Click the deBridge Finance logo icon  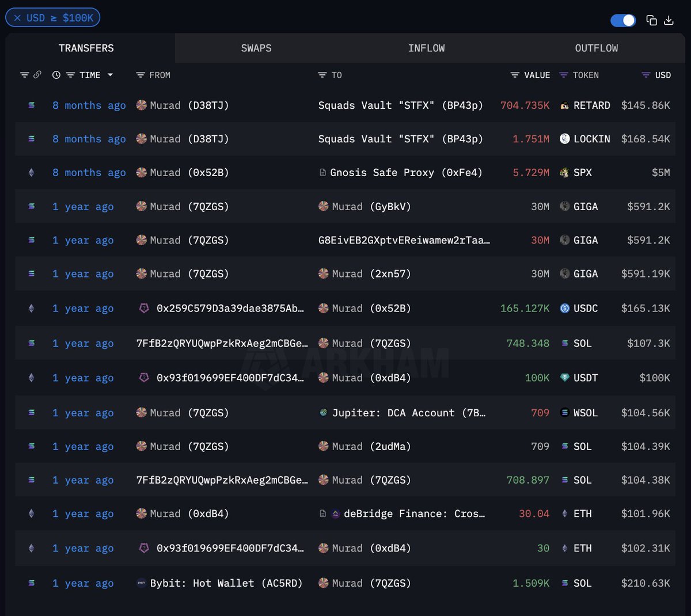pyautogui.click(x=336, y=514)
